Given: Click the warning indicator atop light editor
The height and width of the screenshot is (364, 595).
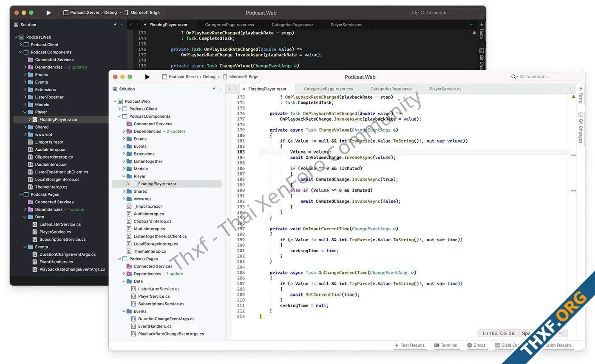Looking at the screenshot, I should tap(573, 97).
